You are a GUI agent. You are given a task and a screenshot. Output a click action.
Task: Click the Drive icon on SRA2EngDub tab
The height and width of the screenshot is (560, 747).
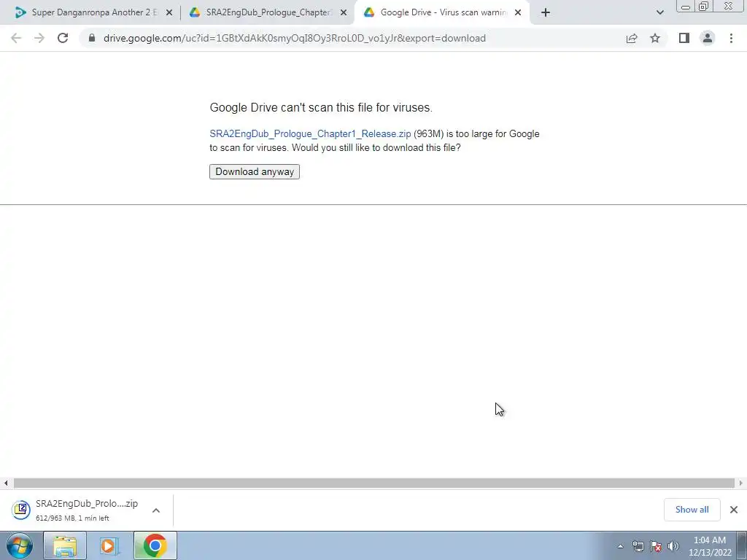pos(195,12)
